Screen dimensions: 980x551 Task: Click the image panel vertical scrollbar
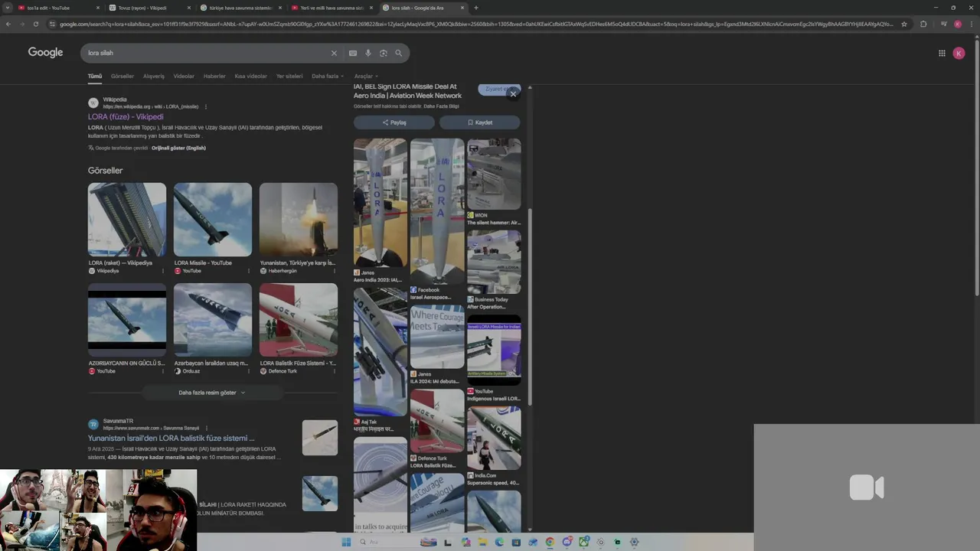point(529,306)
